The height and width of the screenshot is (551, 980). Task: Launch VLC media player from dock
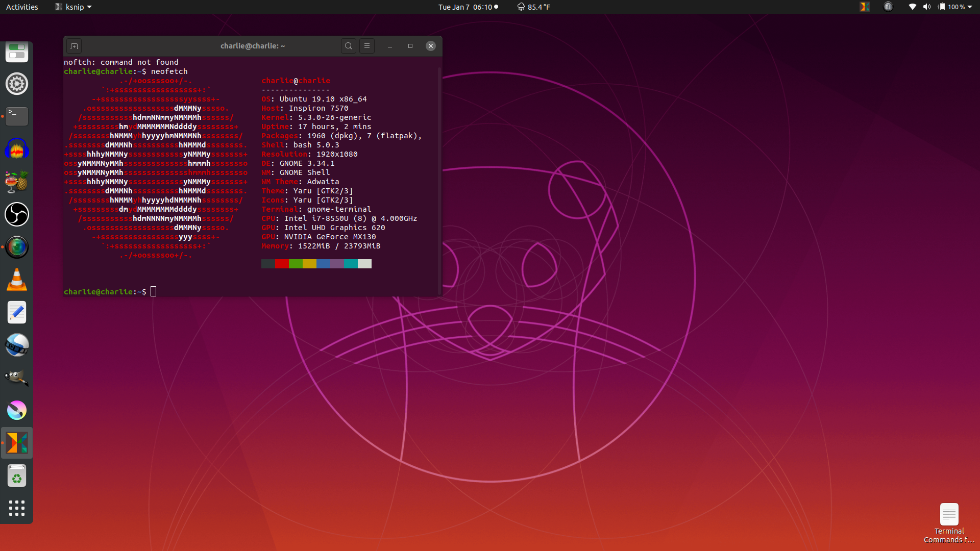17,280
